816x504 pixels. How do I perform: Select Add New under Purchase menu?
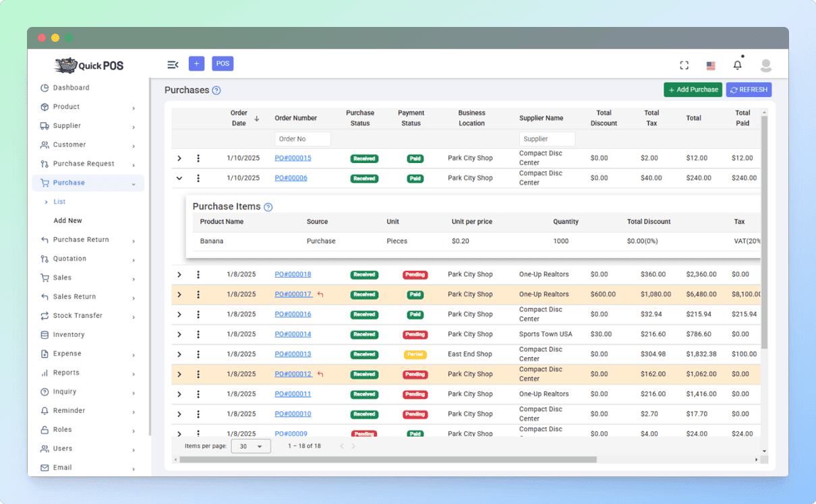pyautogui.click(x=68, y=220)
